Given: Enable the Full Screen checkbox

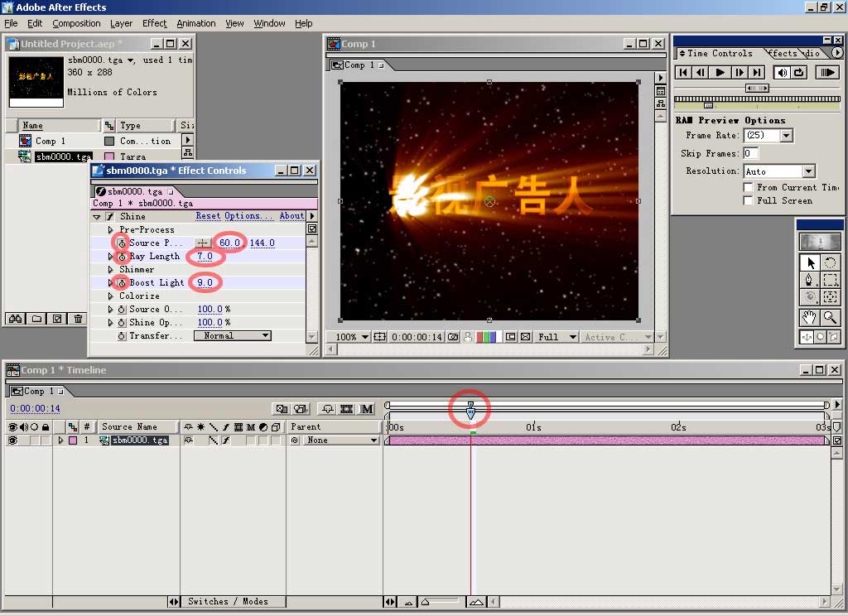Looking at the screenshot, I should (749, 200).
